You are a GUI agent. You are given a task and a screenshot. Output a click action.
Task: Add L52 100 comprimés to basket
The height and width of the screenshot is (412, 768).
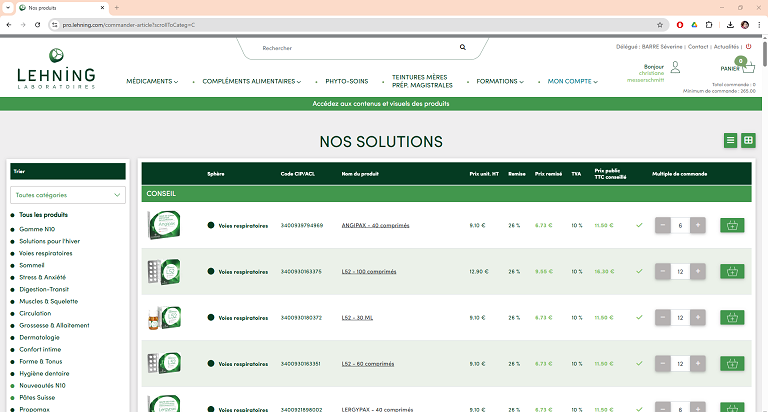point(732,272)
